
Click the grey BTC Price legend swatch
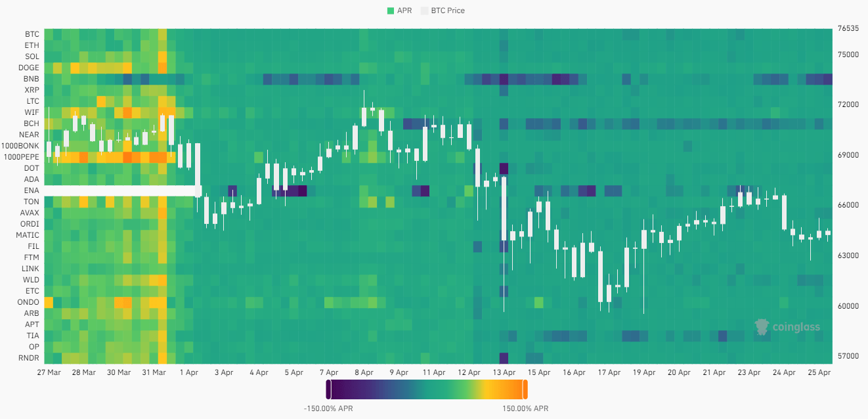tap(424, 11)
